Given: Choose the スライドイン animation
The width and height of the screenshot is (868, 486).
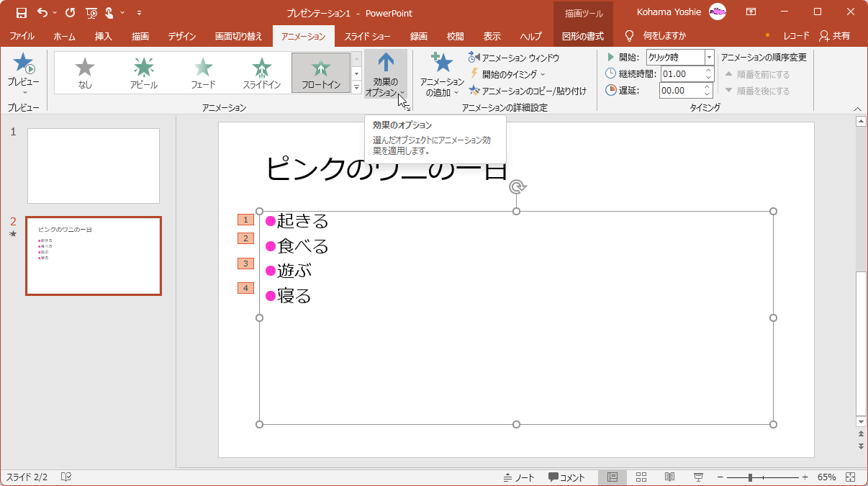Looking at the screenshot, I should (x=262, y=71).
